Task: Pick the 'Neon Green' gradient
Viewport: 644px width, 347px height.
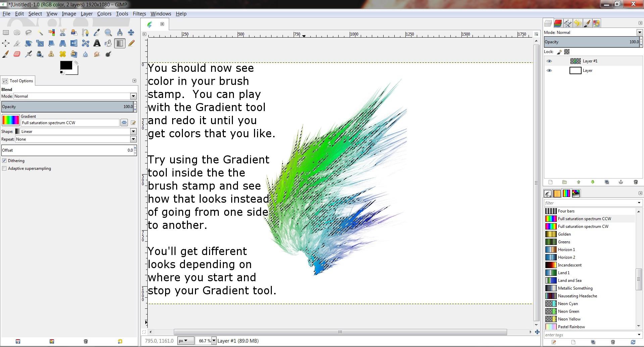Action: click(x=590, y=311)
